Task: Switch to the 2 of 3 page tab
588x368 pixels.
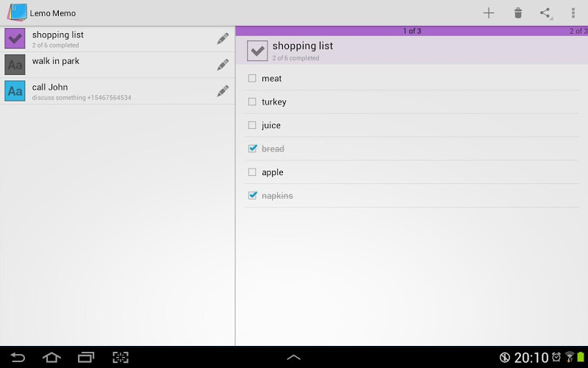Action: pos(578,31)
